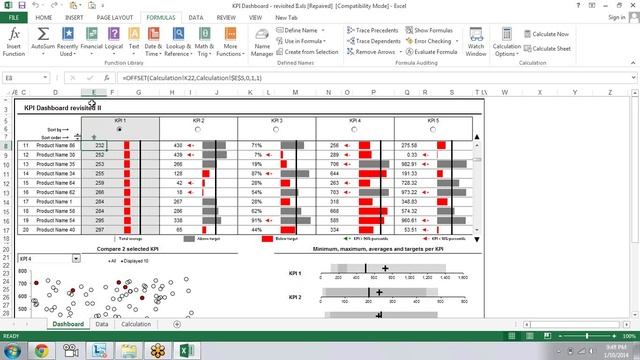The width and height of the screenshot is (640, 360).
Task: Select the KPI 4 sort radio button
Action: point(354,129)
